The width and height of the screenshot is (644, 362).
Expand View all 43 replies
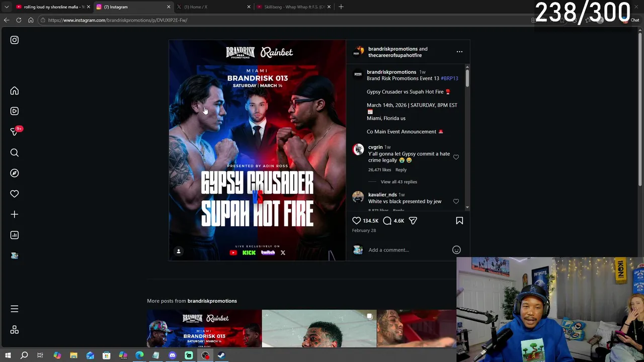coord(398,182)
